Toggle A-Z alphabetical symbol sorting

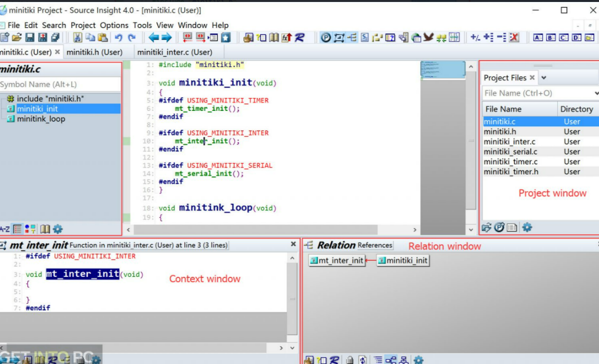(x=4, y=229)
